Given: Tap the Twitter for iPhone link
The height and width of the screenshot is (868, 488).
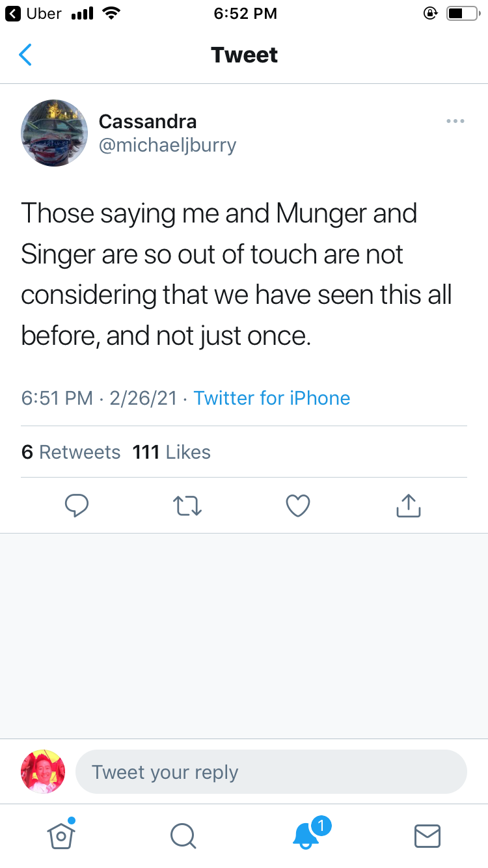Looking at the screenshot, I should click(272, 398).
